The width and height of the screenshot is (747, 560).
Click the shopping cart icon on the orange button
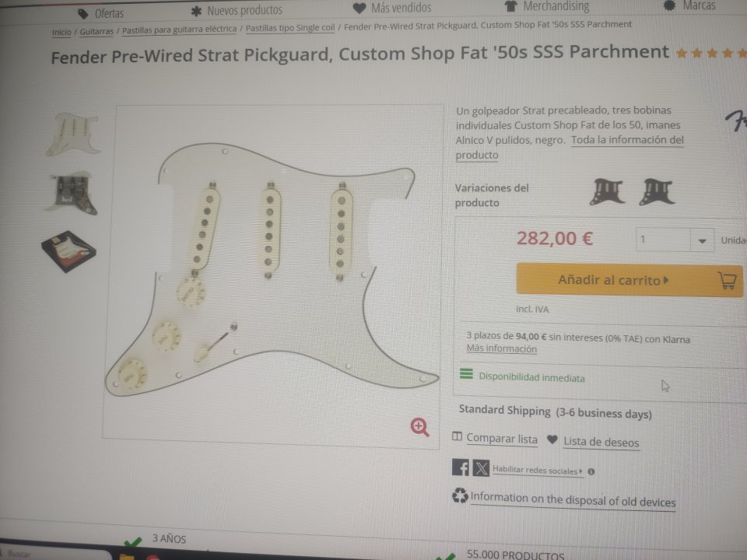tap(728, 281)
